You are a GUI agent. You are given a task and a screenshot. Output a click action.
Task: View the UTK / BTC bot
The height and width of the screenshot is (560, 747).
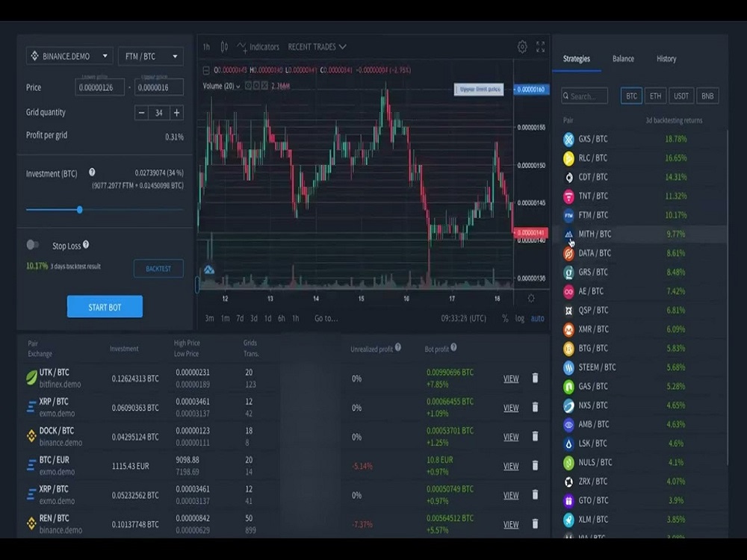tap(511, 379)
